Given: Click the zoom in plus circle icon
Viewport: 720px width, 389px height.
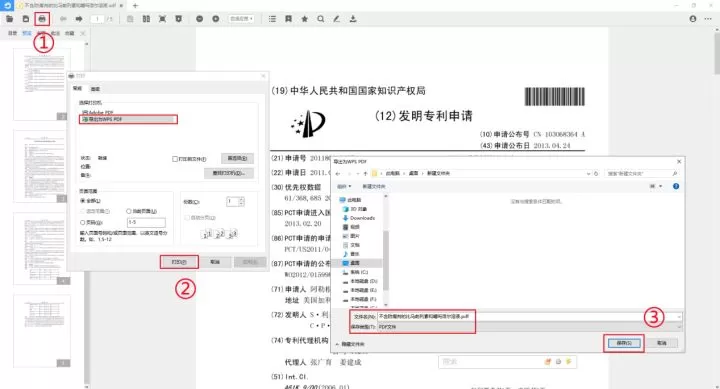Looking at the screenshot, I should [x=216, y=19].
